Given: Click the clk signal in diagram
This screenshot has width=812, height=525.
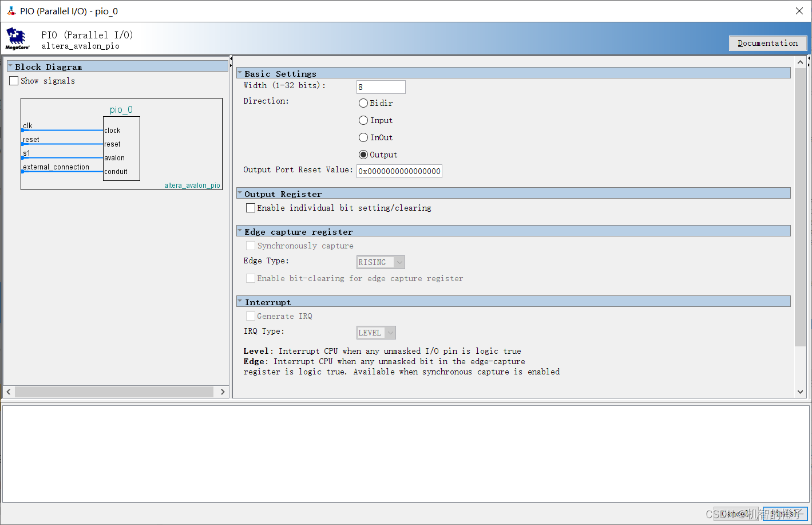Looking at the screenshot, I should pos(27,126).
